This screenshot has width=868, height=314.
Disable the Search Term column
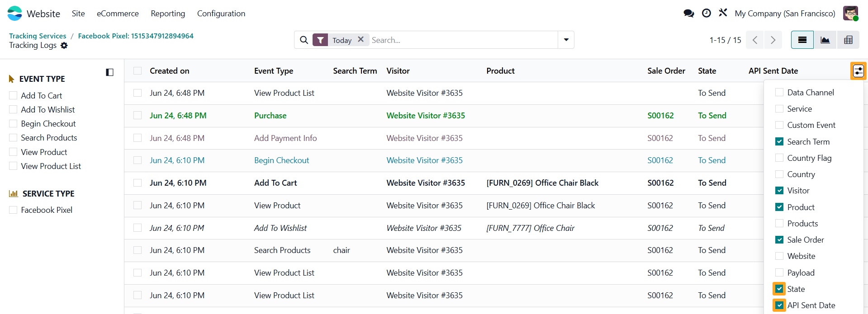(x=779, y=141)
